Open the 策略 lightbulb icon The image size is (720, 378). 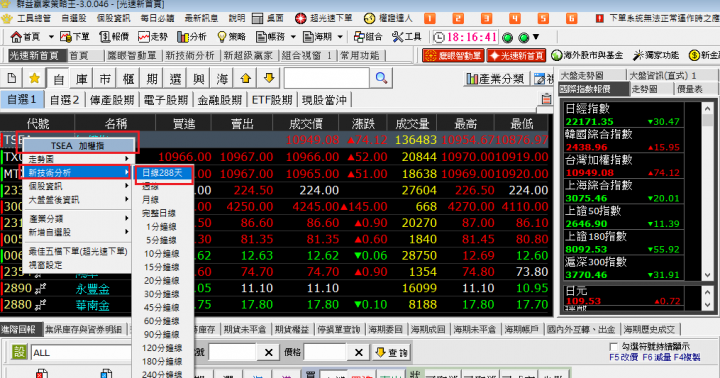(231, 37)
